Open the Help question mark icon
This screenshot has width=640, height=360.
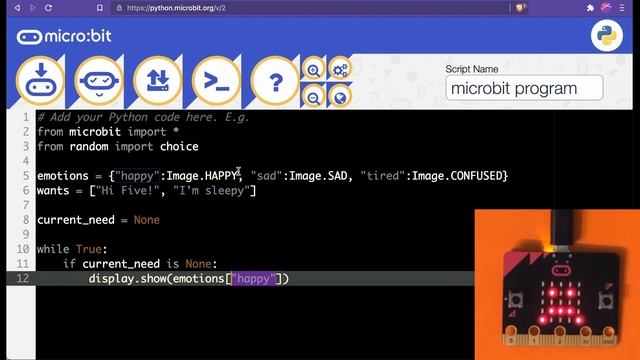point(275,81)
